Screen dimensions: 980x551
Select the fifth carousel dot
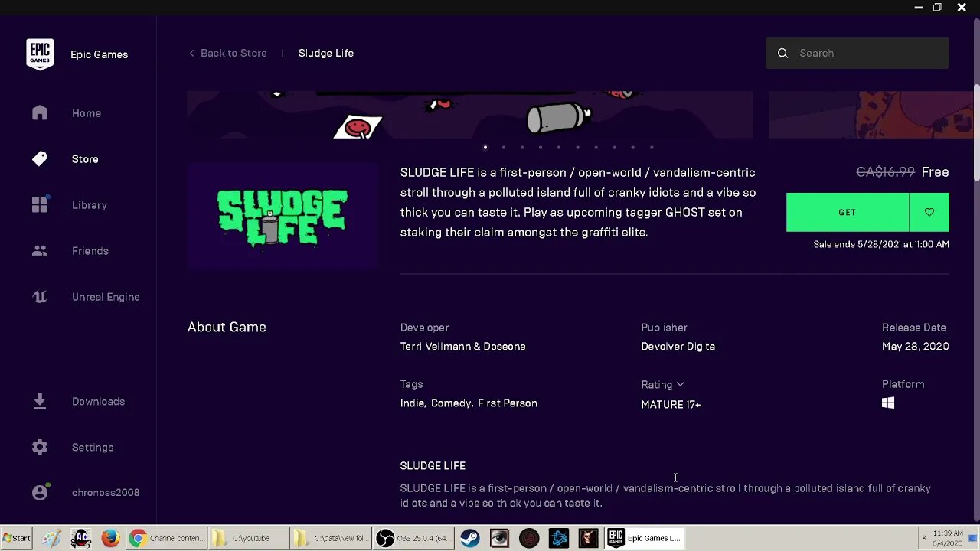coord(559,147)
